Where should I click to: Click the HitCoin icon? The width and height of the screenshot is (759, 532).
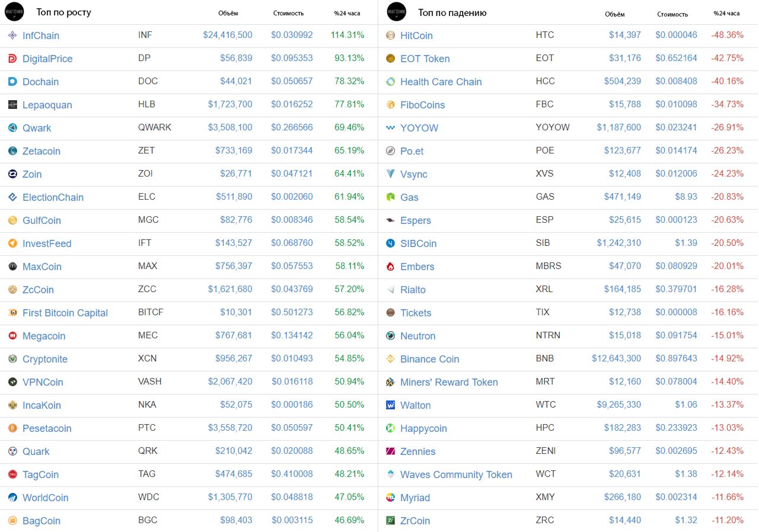(x=390, y=36)
